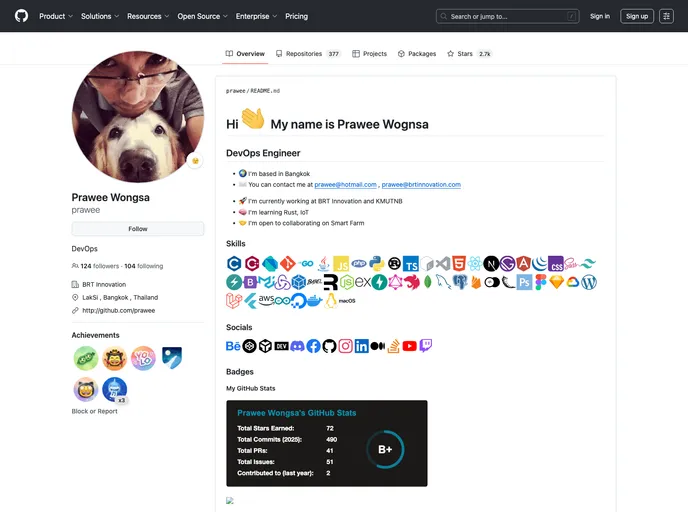Viewport: 688px width, 512px height.
Task: Focus the Search or jump to field
Action: point(508,16)
